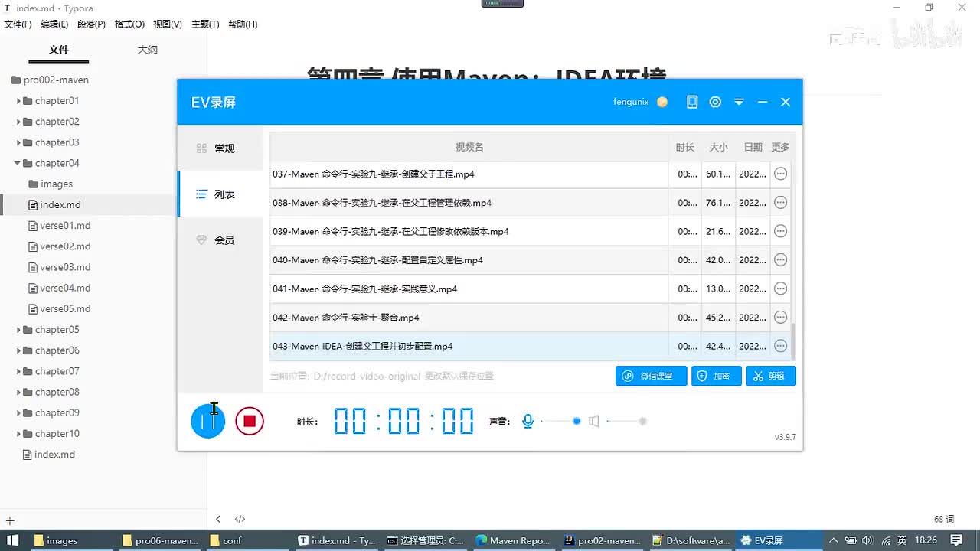Open more options for video 039
Viewport: 980px width, 551px height.
(x=780, y=231)
